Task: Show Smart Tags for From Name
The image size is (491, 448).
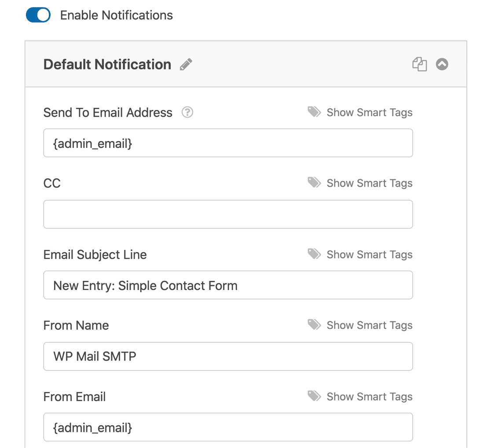Action: [x=370, y=325]
